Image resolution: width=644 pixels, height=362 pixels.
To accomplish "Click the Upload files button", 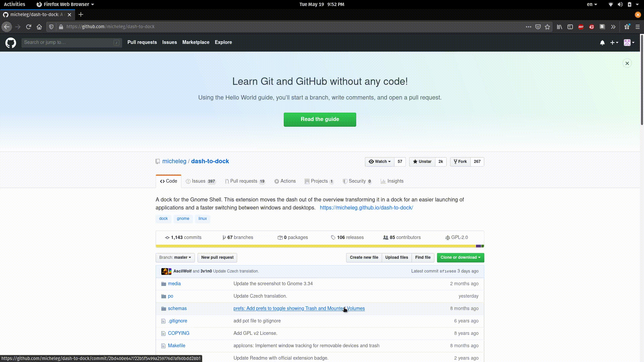I will [396, 257].
